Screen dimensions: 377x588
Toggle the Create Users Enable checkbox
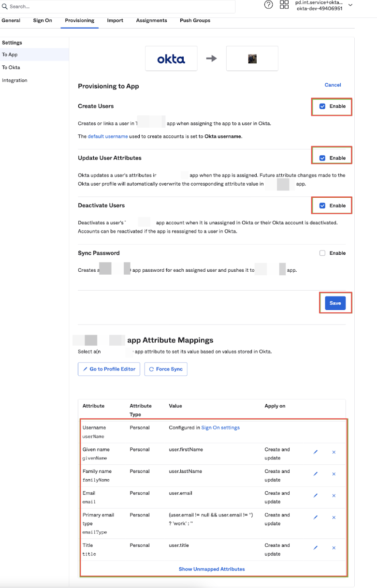coord(322,106)
